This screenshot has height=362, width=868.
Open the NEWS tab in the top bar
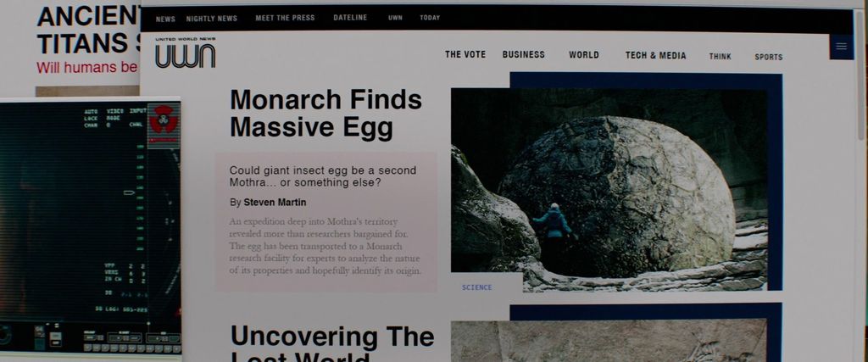pyautogui.click(x=165, y=19)
